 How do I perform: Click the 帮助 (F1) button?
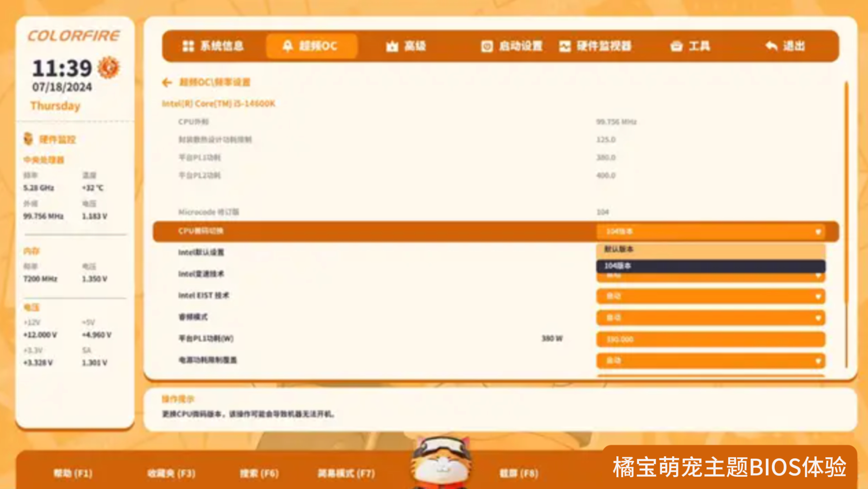(x=73, y=474)
